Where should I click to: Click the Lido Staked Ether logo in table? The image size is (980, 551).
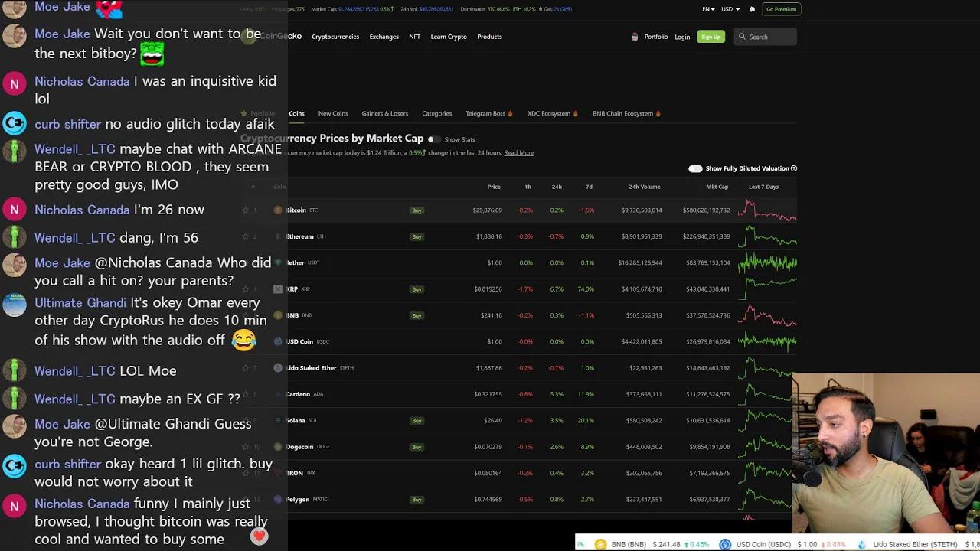click(278, 368)
